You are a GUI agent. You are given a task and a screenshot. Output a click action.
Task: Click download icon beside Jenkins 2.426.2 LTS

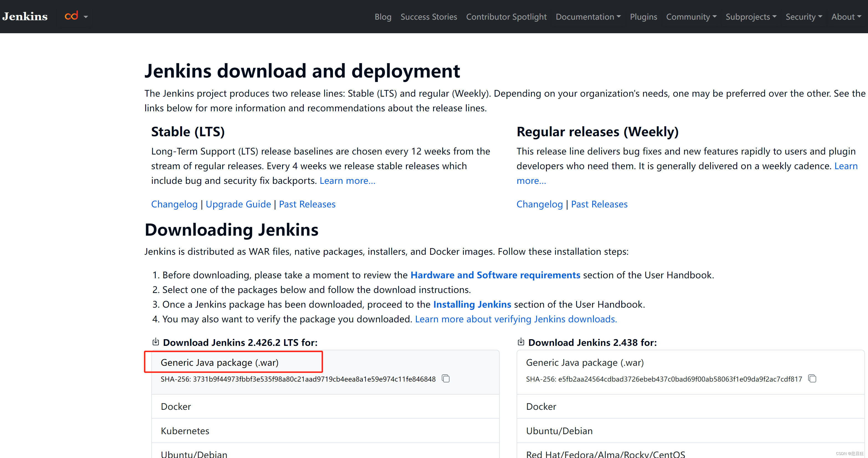[x=155, y=342]
